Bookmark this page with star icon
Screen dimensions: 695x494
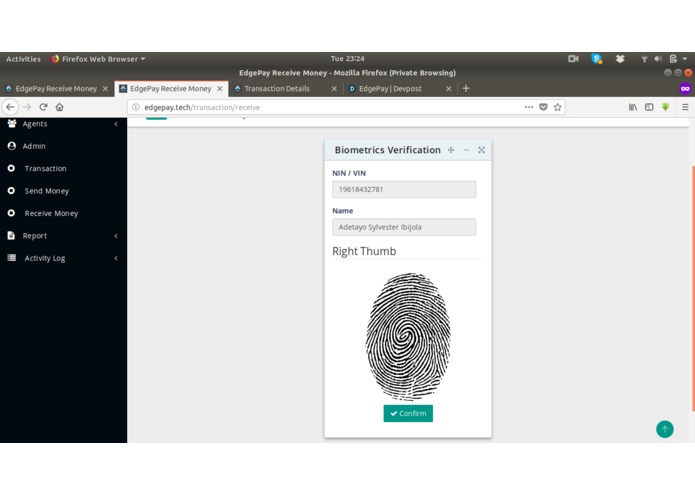click(x=558, y=107)
